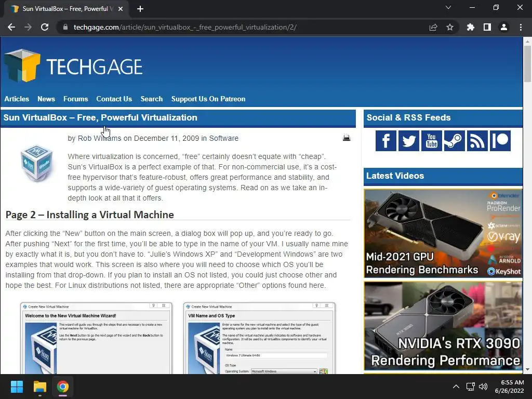
Task: Open Techgage Facebook page icon
Action: (x=386, y=141)
